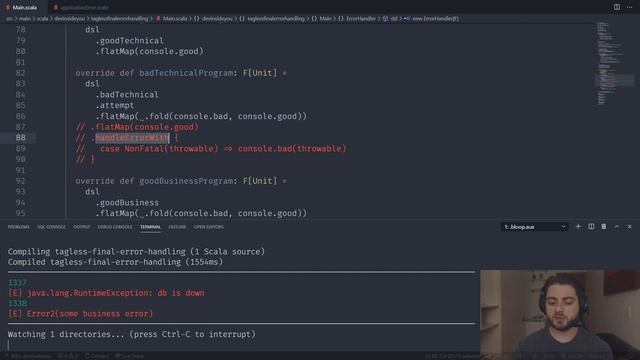This screenshot has width=640, height=360.
Task: Click 'main' folder in the breadcrumb
Action: tap(25, 19)
